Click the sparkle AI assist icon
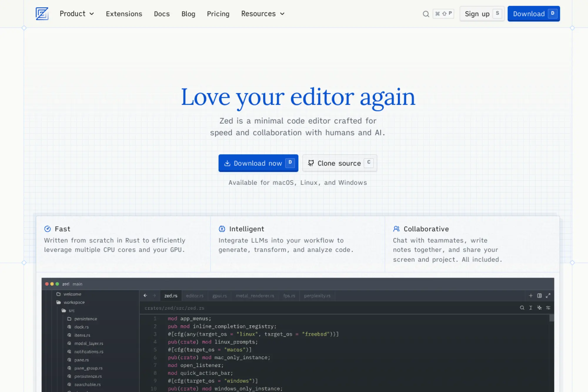The image size is (588, 392). coord(539,308)
